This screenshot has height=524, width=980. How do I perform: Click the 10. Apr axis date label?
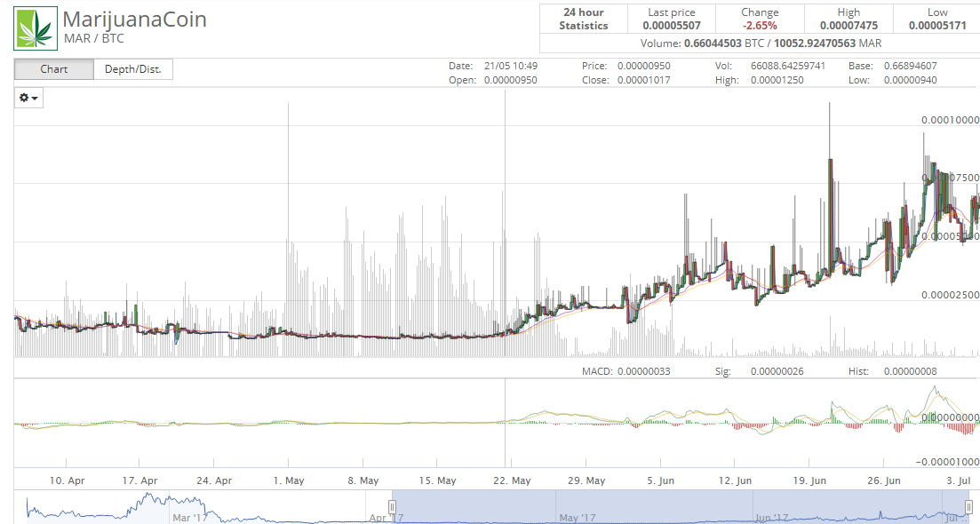tap(67, 480)
